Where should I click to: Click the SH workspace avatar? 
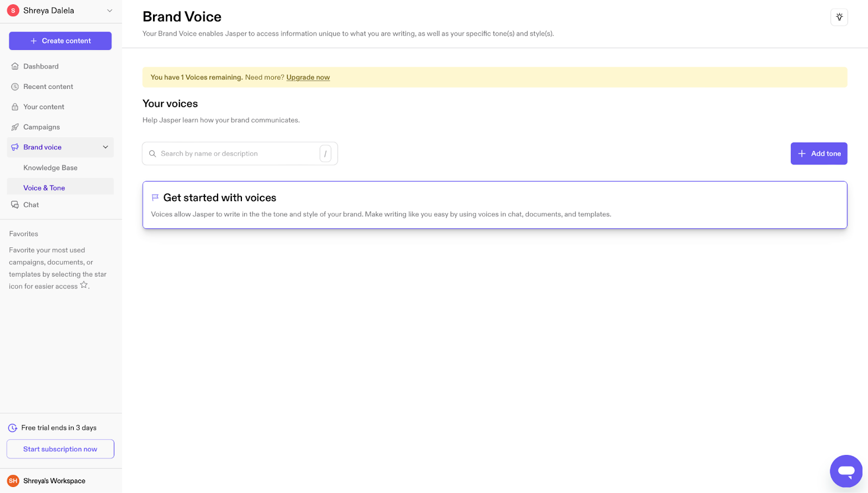13,481
